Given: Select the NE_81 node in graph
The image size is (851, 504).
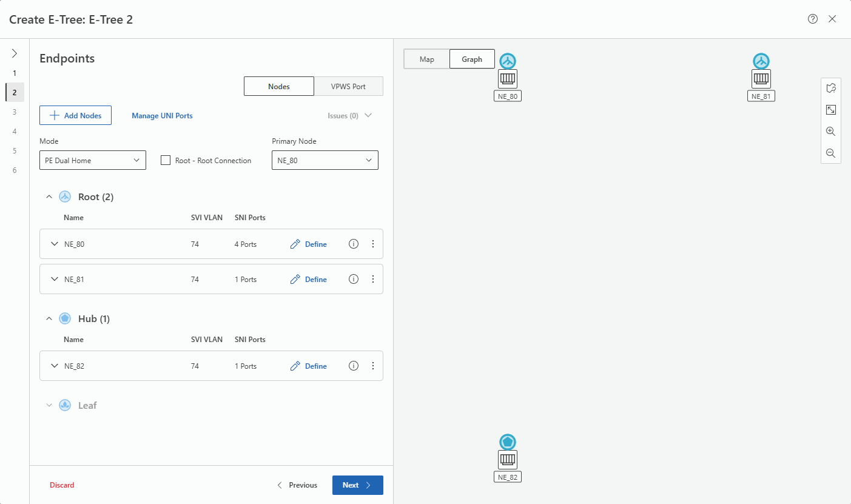Looking at the screenshot, I should point(761,78).
